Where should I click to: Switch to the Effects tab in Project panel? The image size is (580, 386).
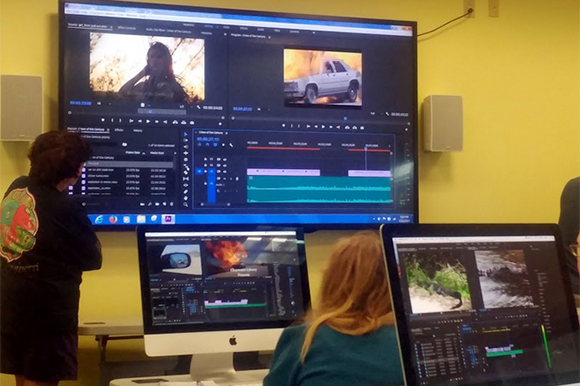tap(119, 130)
